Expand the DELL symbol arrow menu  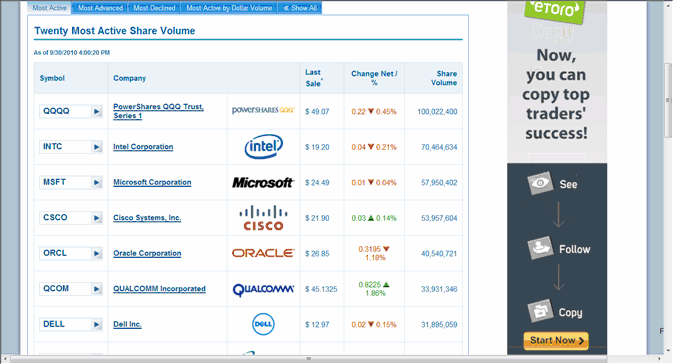tap(97, 325)
